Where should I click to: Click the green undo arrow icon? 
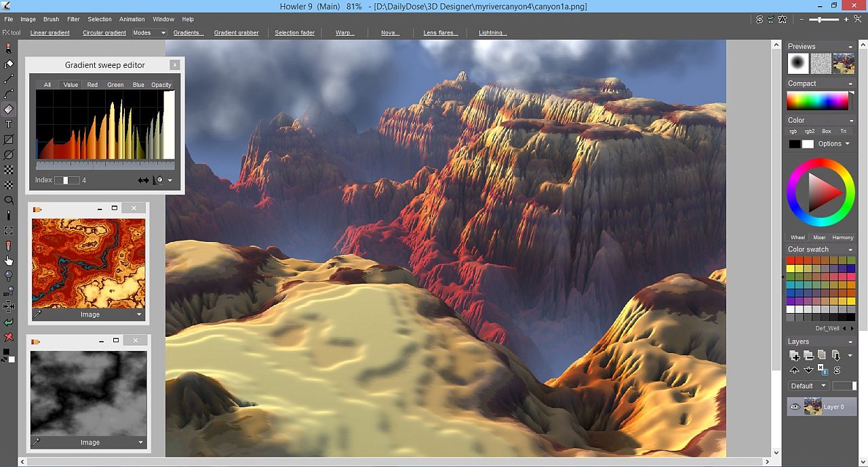[x=8, y=322]
